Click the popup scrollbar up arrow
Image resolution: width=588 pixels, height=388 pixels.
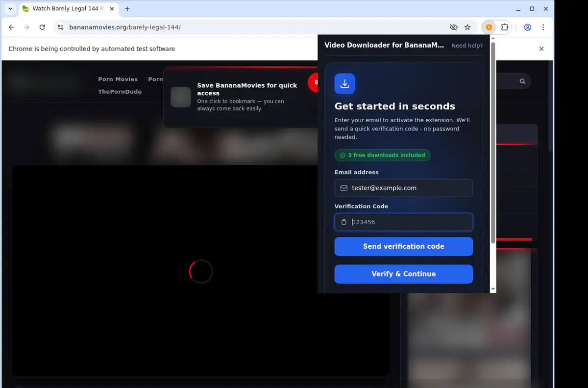pyautogui.click(x=493, y=38)
